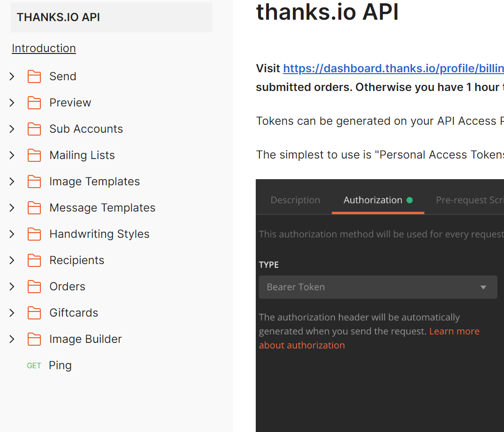Expand the Send folder chevron
The height and width of the screenshot is (432, 504).
12,76
